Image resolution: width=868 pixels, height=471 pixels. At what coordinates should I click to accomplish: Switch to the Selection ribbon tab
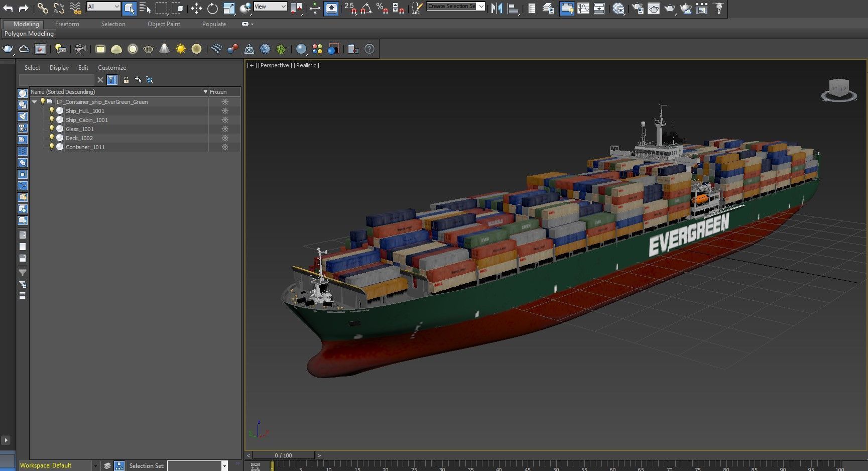point(113,24)
